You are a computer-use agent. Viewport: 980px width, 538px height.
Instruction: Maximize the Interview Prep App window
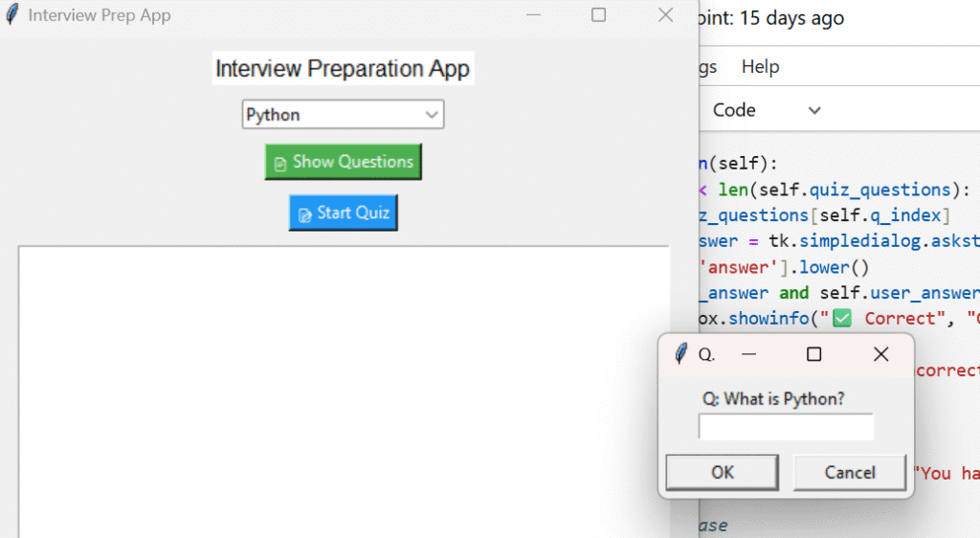pos(598,15)
